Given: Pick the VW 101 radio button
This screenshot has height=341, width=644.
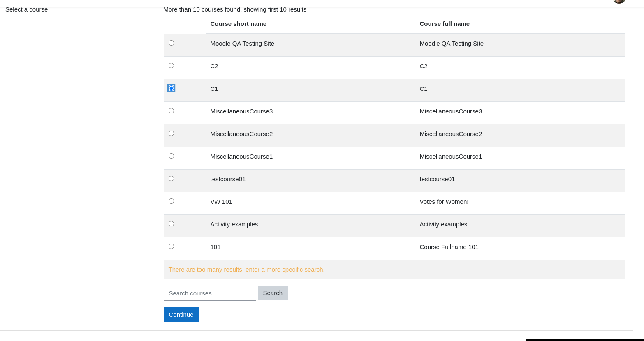Looking at the screenshot, I should 171,201.
